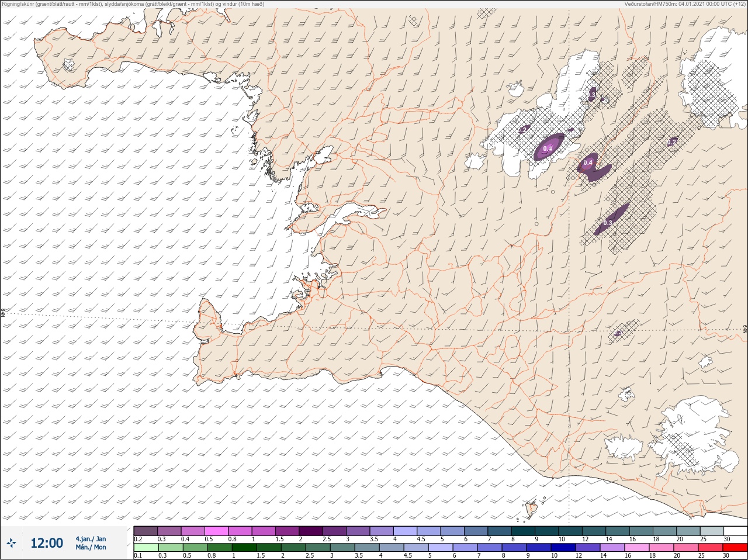The height and width of the screenshot is (560, 748).
Task: Select top-row dark purple swatch between 2 and 2.5
Action: tap(311, 531)
